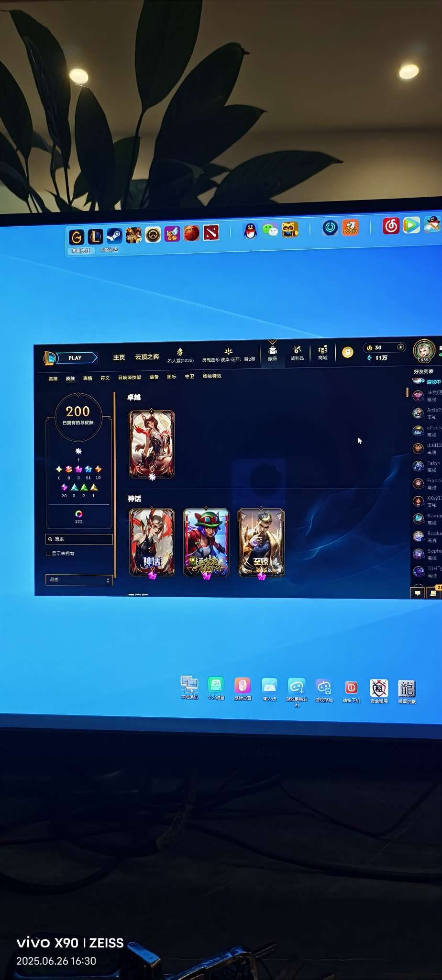Screen dimensions: 442x980
Task: Launch the basketball game from dock
Action: tap(191, 233)
